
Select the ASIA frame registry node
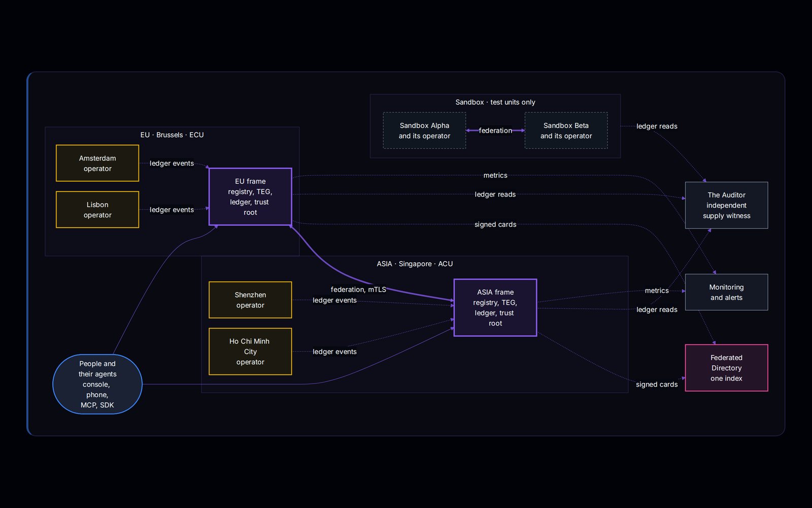(495, 307)
